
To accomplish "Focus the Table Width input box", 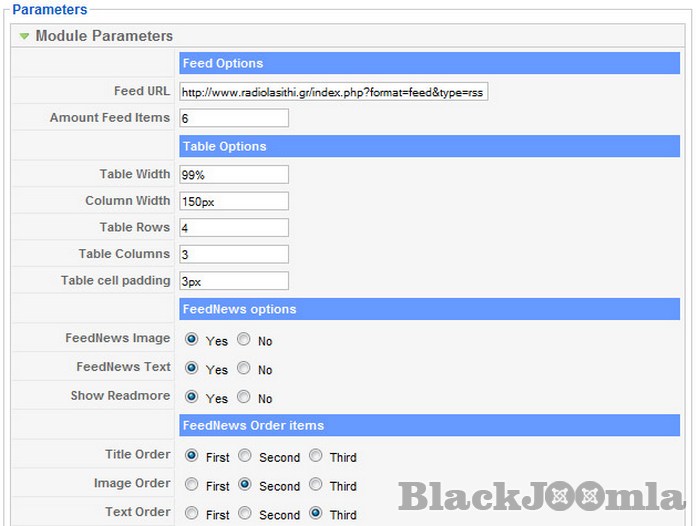I will 234,174.
